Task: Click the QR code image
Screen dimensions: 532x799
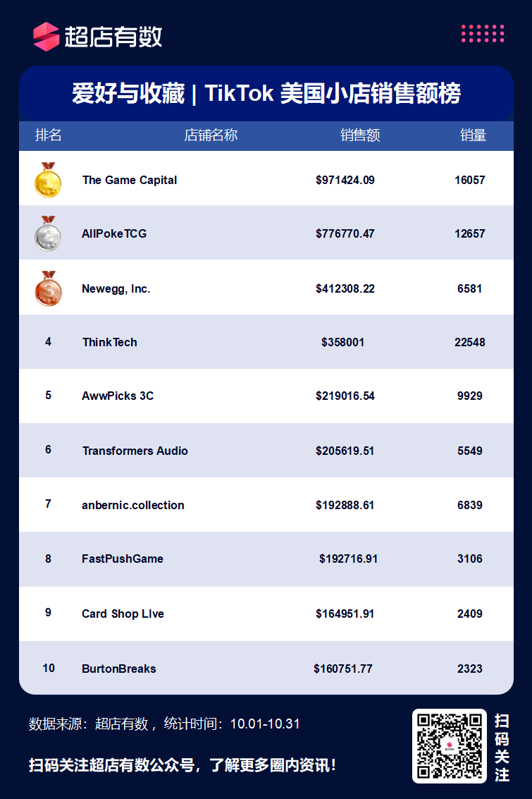Action: [x=450, y=746]
